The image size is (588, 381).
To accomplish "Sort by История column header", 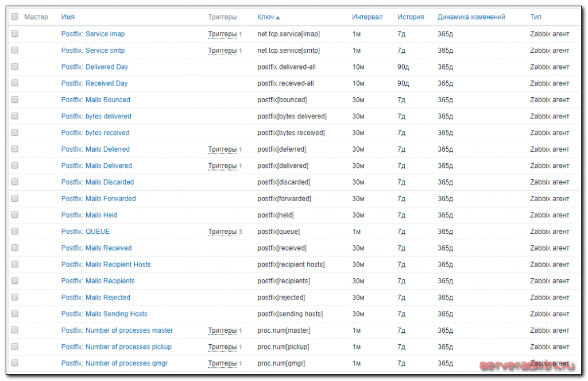I will click(410, 17).
